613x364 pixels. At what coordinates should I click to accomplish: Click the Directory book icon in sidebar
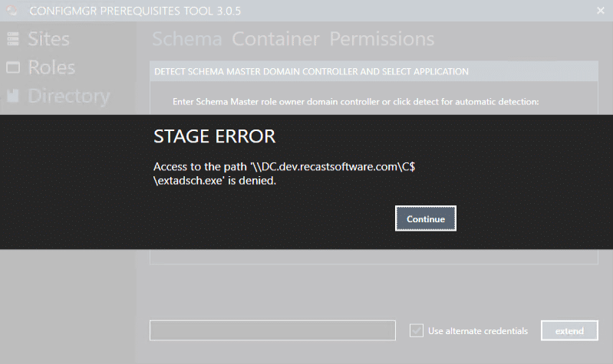pos(13,97)
